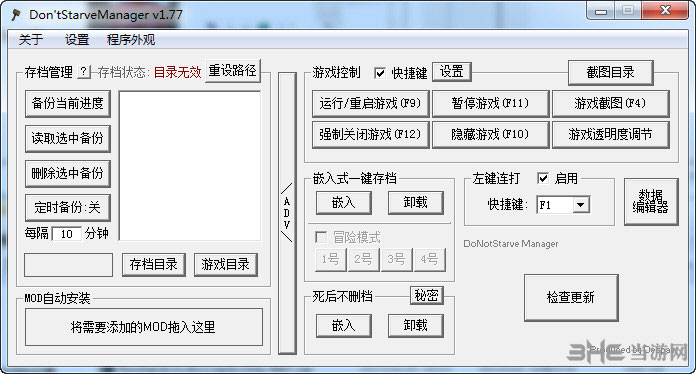Click the 重设路径 button
The width and height of the screenshot is (696, 374).
coord(233,71)
